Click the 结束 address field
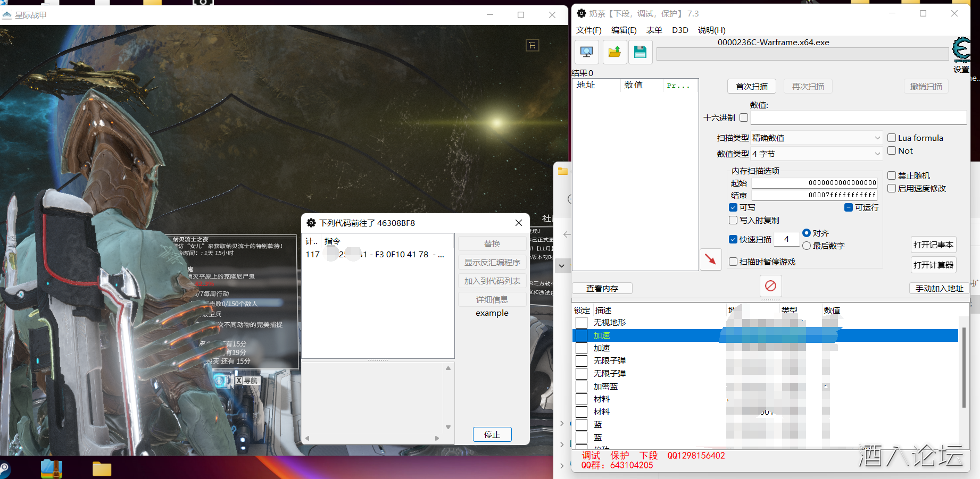 point(815,195)
